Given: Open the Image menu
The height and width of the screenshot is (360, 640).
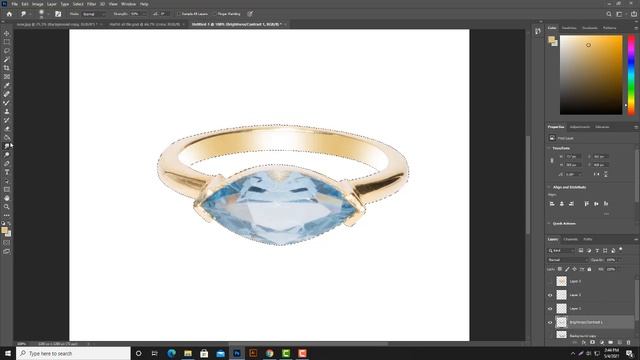Looking at the screenshot, I should (38, 4).
